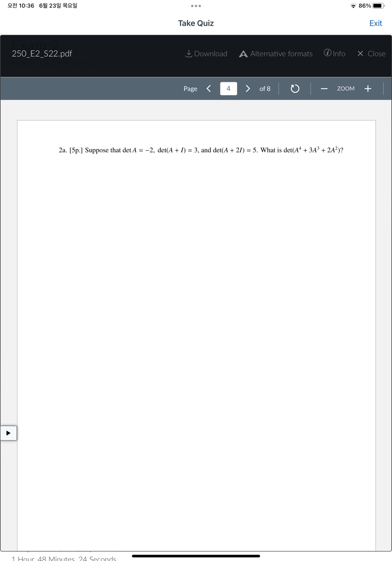Screen dimensions: 392x561
Task: Close the PDF preview viewer
Action: (x=371, y=53)
